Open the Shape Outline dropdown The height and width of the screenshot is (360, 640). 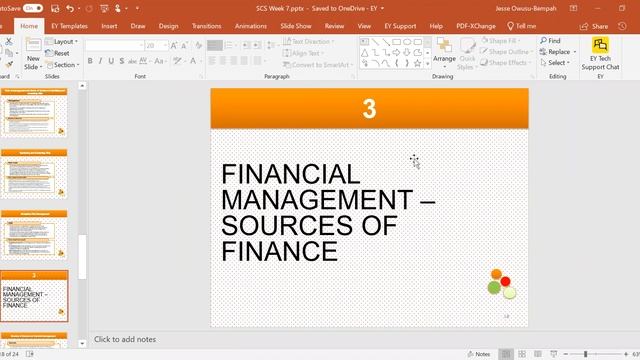[507, 52]
